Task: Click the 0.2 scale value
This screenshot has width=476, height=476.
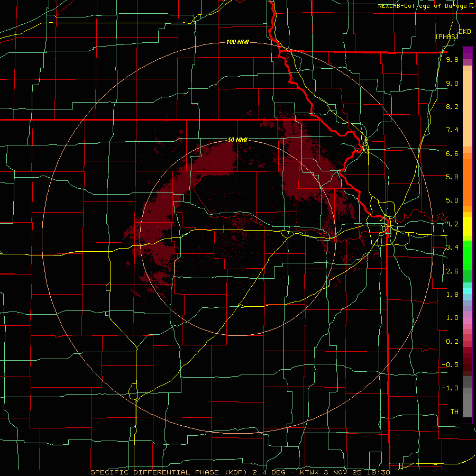Action: [452, 342]
